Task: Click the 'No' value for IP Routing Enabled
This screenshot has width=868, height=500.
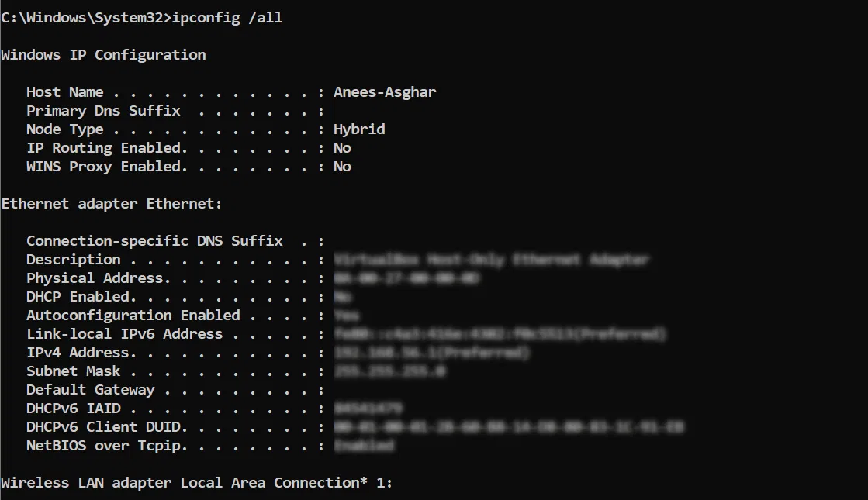Action: point(342,148)
